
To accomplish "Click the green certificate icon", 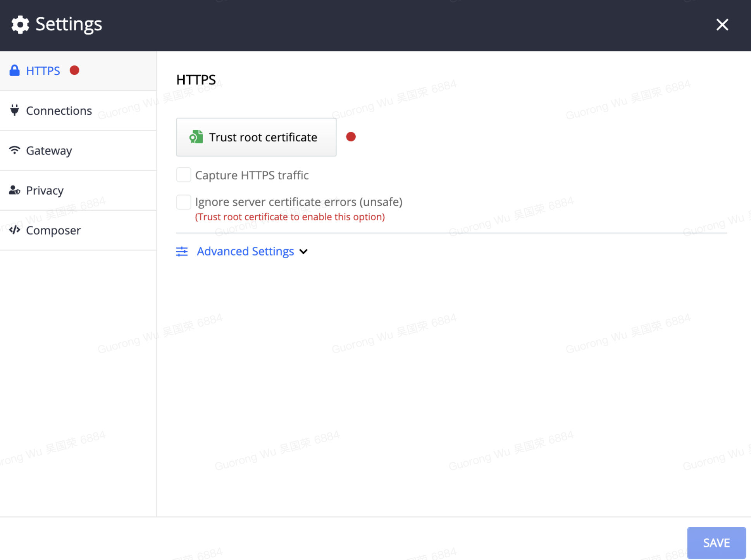I will (196, 137).
